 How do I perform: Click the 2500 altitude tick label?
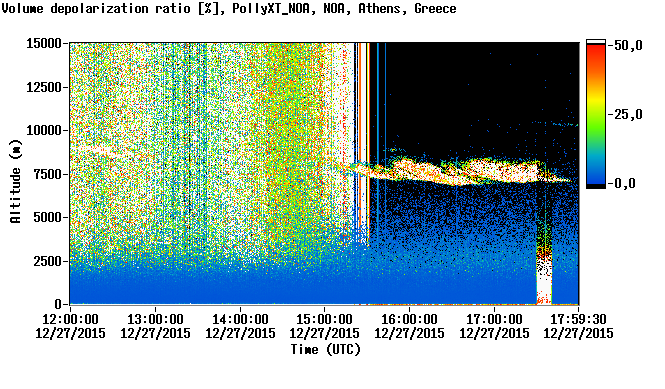coord(48,261)
